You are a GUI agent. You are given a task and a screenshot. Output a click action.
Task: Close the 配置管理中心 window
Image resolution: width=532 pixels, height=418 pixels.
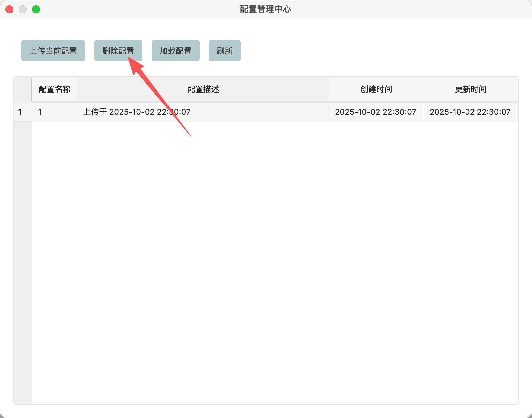(x=9, y=9)
